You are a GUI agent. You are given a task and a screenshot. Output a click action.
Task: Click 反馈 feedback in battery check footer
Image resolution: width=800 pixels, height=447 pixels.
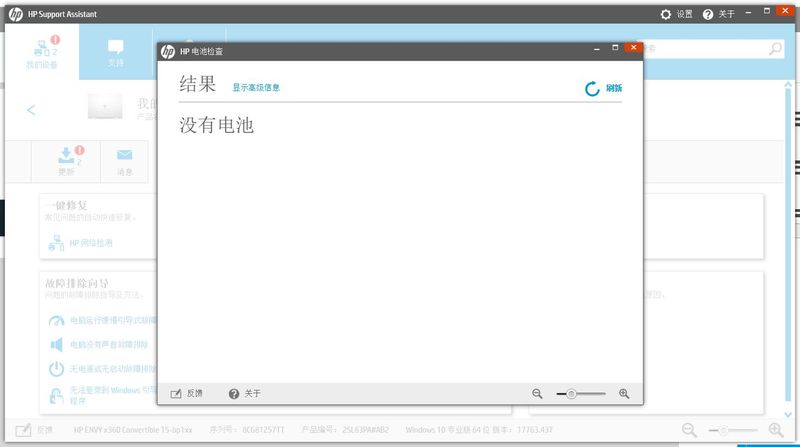[x=186, y=394]
